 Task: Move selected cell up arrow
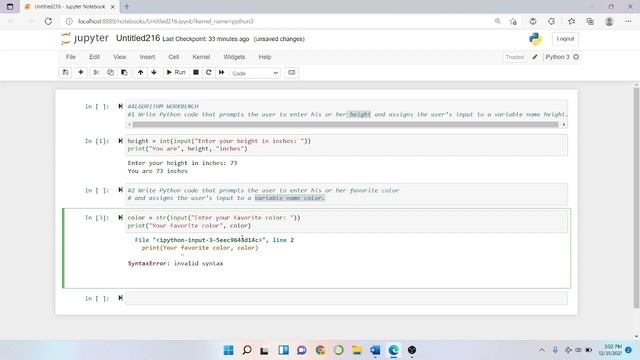140,73
